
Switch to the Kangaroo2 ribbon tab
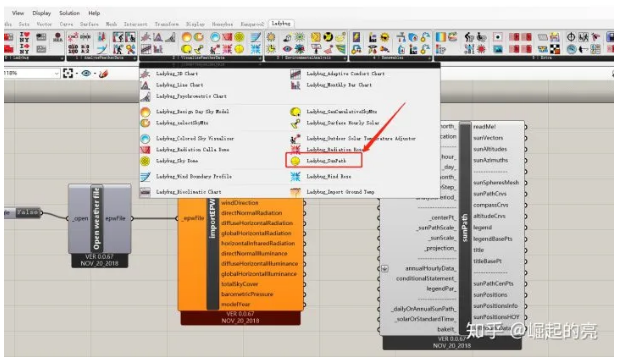252,24
